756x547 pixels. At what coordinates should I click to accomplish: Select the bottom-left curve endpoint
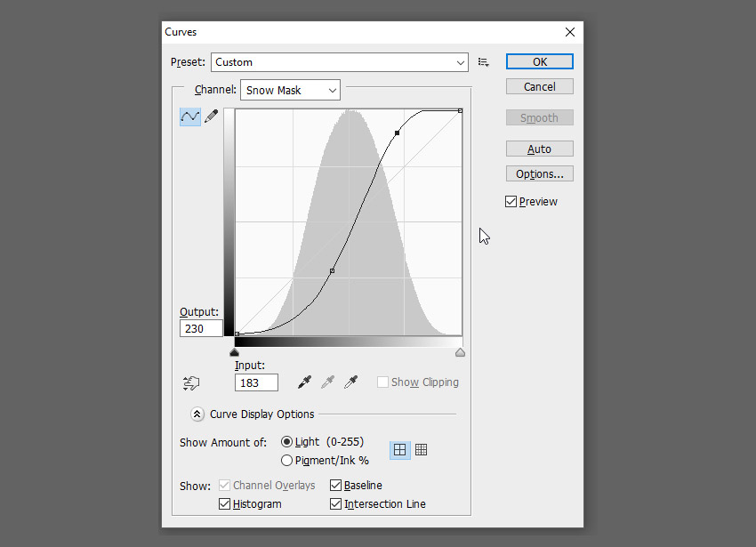pyautogui.click(x=237, y=334)
